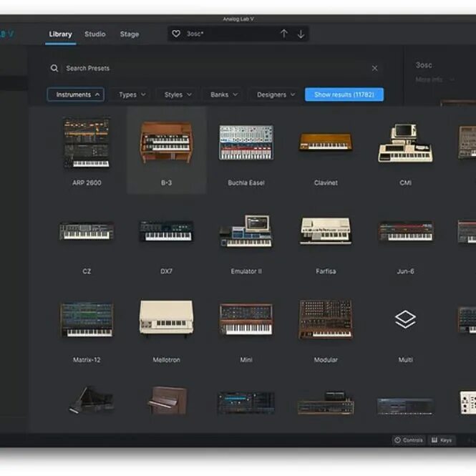
Task: Click Show results (11782) button
Action: (344, 94)
